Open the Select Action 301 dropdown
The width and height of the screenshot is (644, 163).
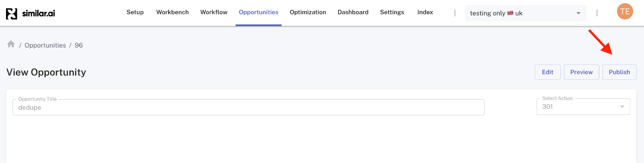pyautogui.click(x=583, y=107)
